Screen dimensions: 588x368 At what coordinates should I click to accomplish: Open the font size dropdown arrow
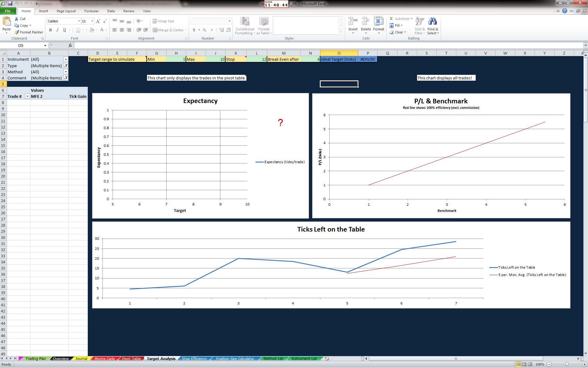click(92, 21)
